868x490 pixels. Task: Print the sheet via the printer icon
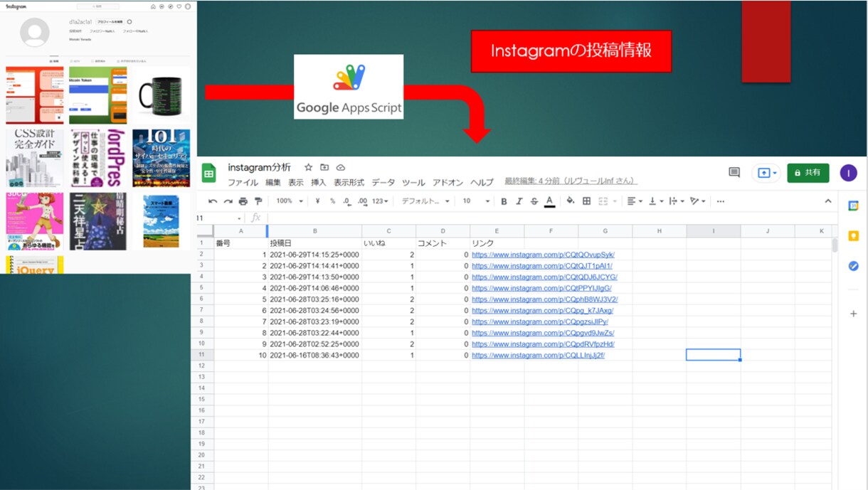[x=243, y=201]
